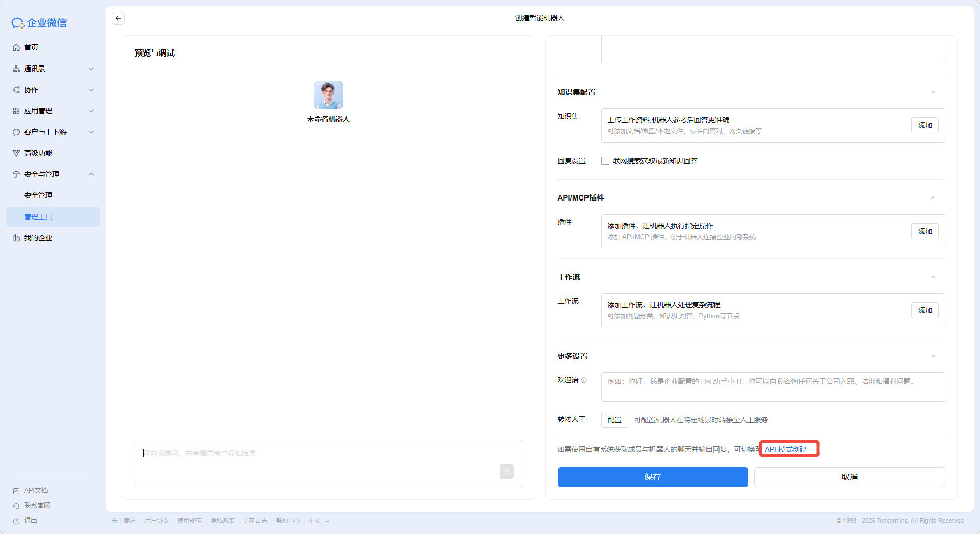Viewport: 980px width, 534px height.
Task: Click the blue 保存 button
Action: (x=652, y=477)
